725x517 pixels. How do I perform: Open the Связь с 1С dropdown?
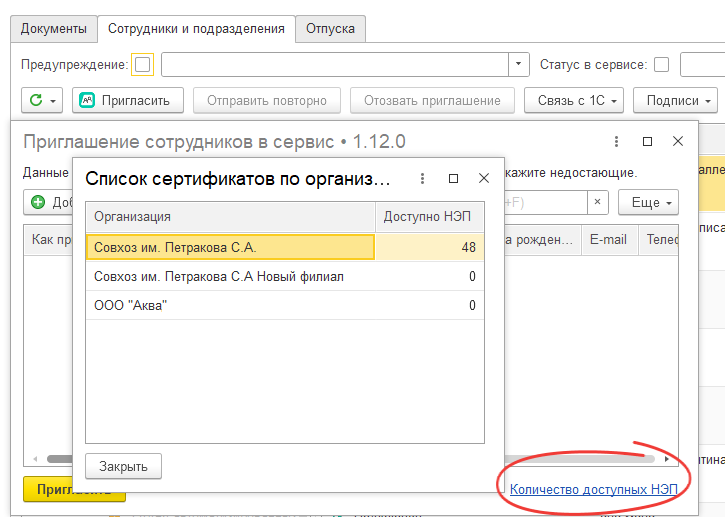click(x=580, y=100)
